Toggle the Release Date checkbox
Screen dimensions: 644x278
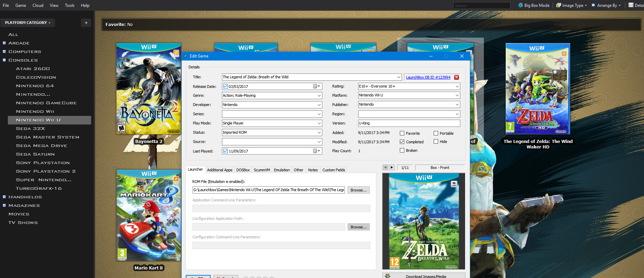[225, 87]
